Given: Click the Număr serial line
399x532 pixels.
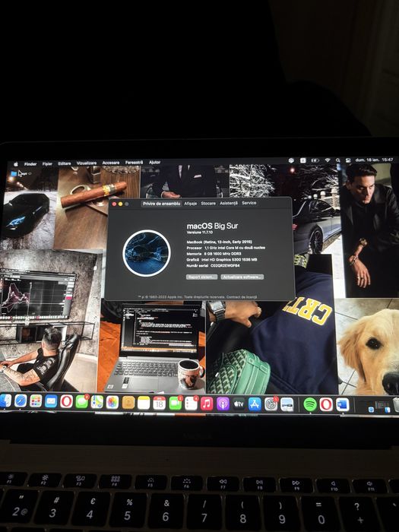Looking at the screenshot, I should [213, 266].
